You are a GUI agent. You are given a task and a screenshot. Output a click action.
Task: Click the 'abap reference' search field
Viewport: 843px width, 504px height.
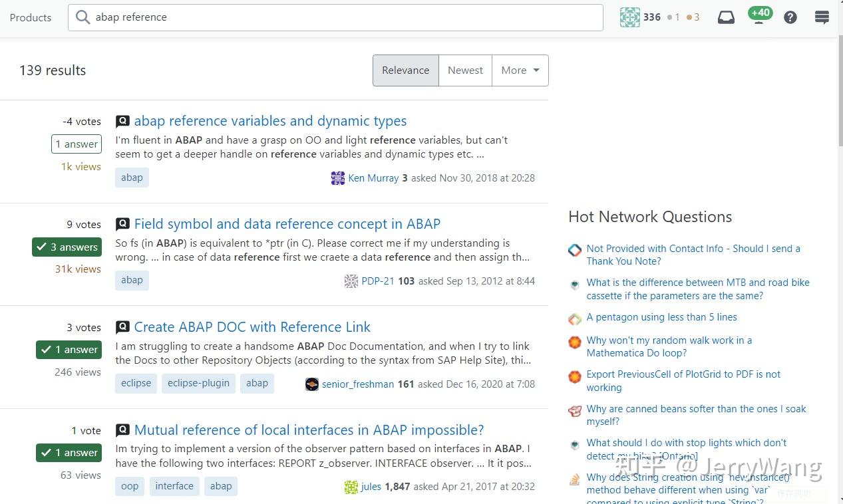tap(335, 17)
